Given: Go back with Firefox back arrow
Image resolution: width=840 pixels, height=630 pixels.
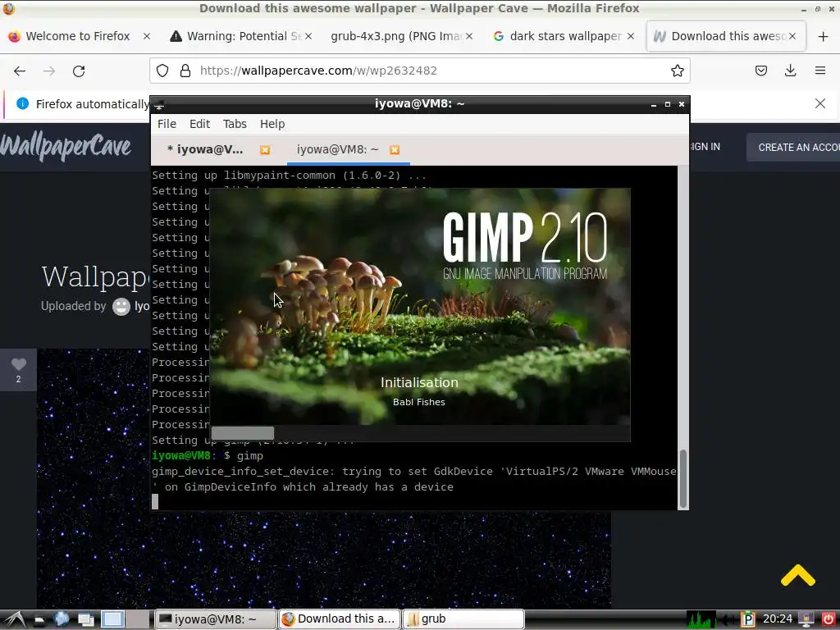Looking at the screenshot, I should tap(20, 71).
